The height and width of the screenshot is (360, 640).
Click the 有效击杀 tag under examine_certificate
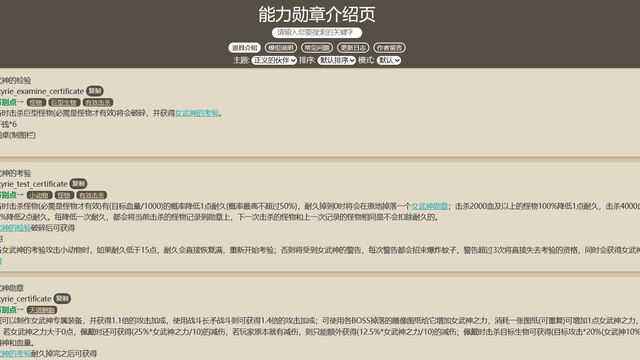coord(98,102)
